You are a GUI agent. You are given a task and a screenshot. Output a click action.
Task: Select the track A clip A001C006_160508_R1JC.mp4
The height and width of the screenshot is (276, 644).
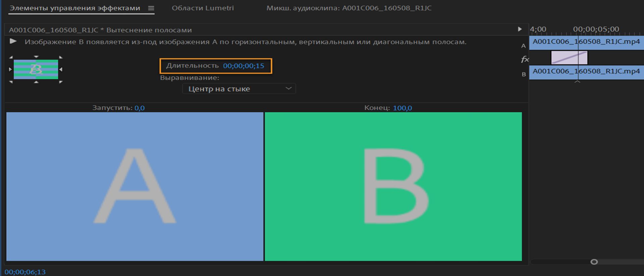tap(586, 43)
